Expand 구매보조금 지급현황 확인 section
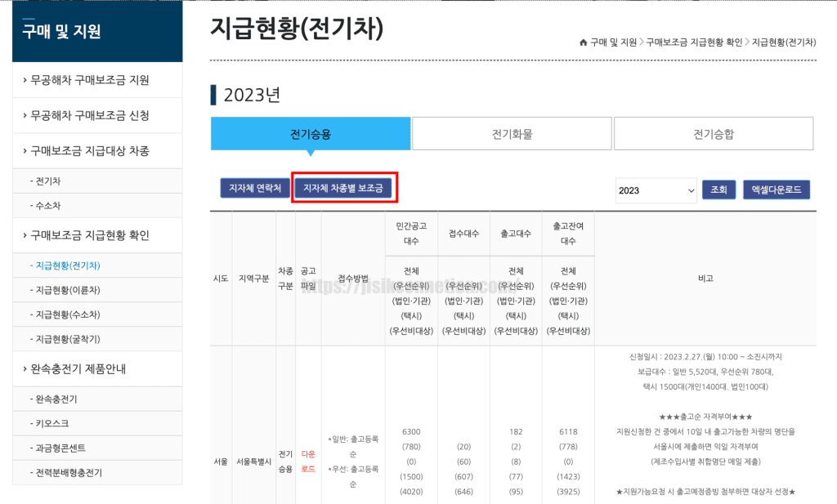The image size is (837, 504). click(97, 235)
